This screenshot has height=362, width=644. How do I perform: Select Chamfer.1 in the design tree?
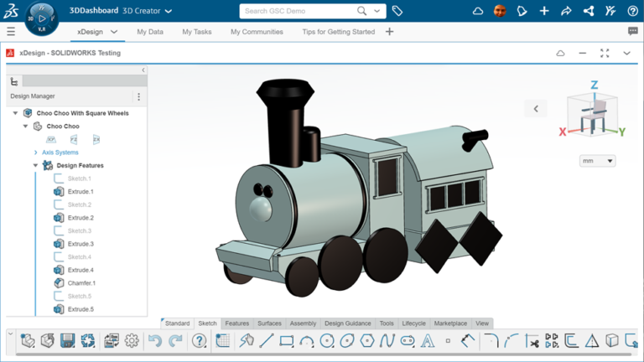tap(81, 283)
